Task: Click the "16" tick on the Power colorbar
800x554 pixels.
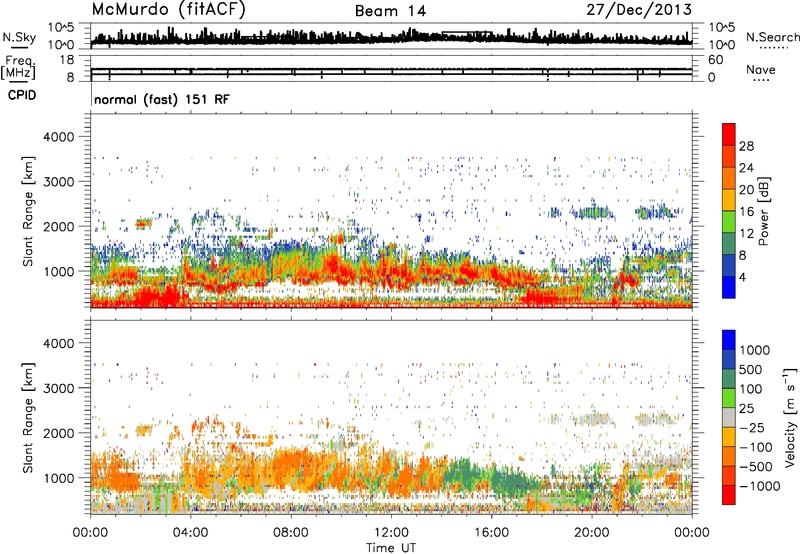Action: coord(746,212)
